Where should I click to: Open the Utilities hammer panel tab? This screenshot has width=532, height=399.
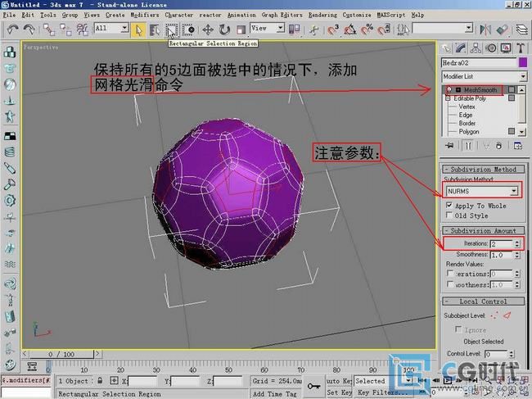pyautogui.click(x=521, y=48)
